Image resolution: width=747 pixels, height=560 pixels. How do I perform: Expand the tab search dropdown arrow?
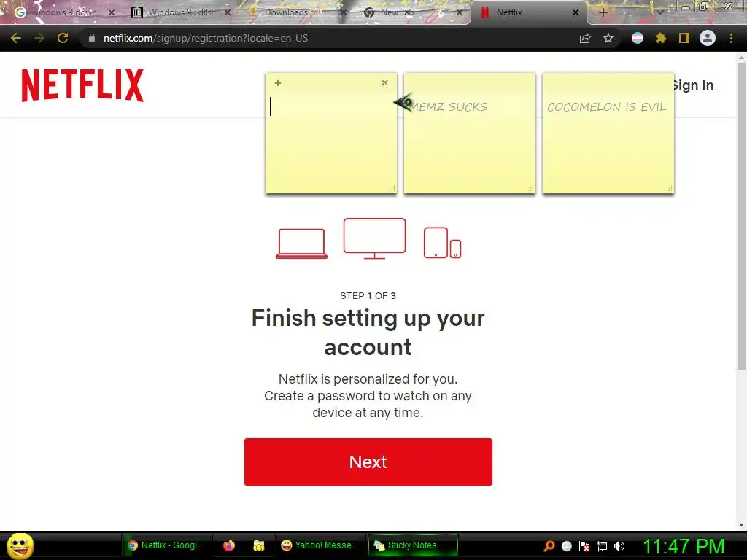tap(660, 13)
